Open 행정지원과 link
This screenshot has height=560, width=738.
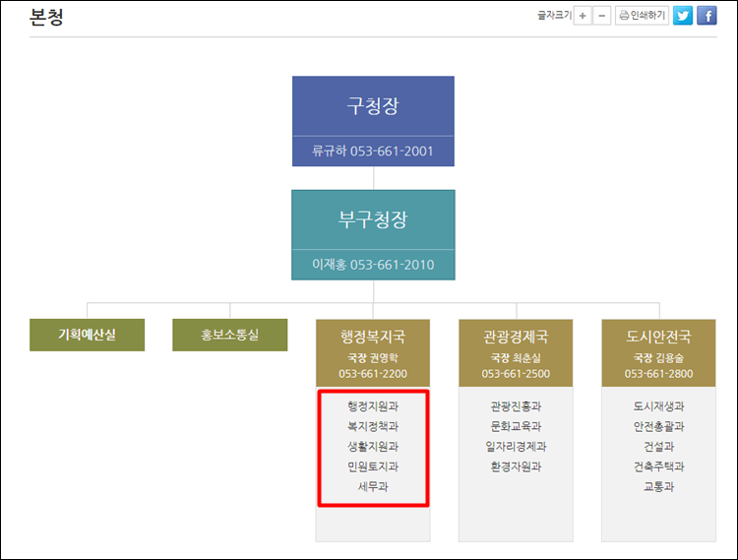click(x=373, y=406)
